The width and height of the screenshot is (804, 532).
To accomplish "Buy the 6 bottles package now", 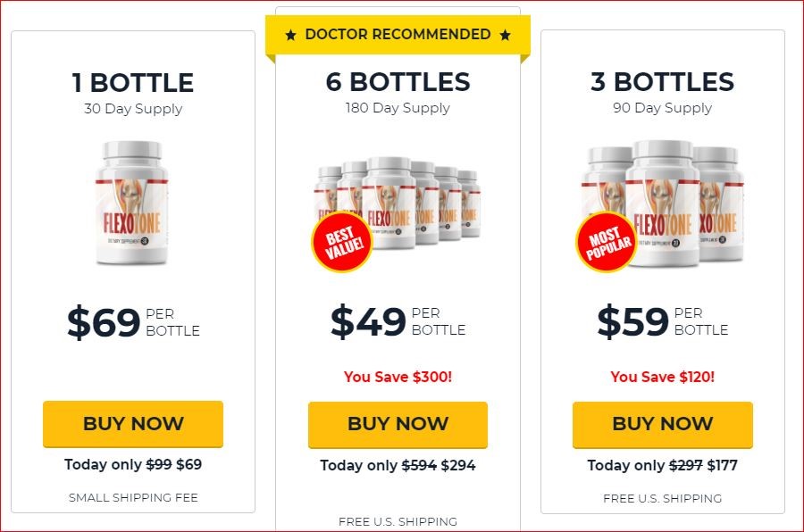I will tap(398, 424).
